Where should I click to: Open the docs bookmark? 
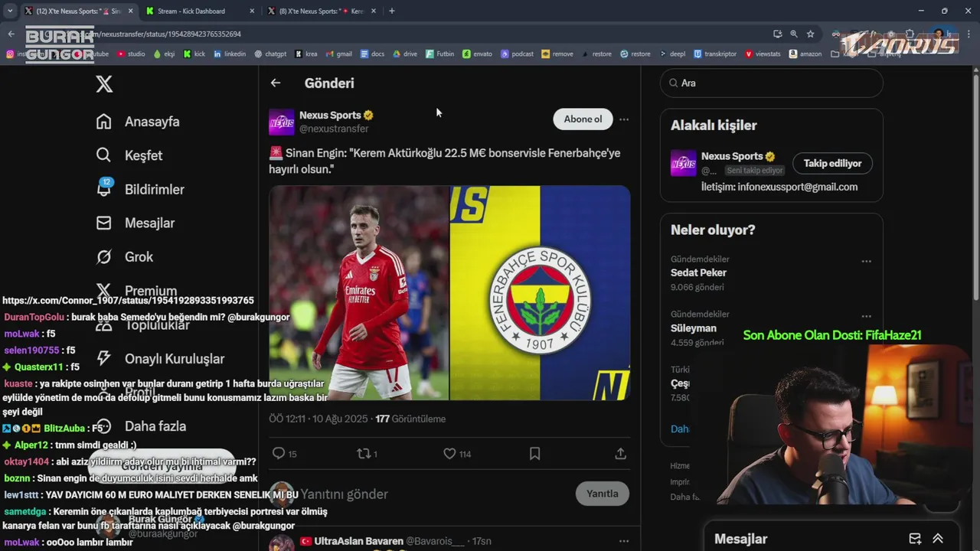point(372,54)
